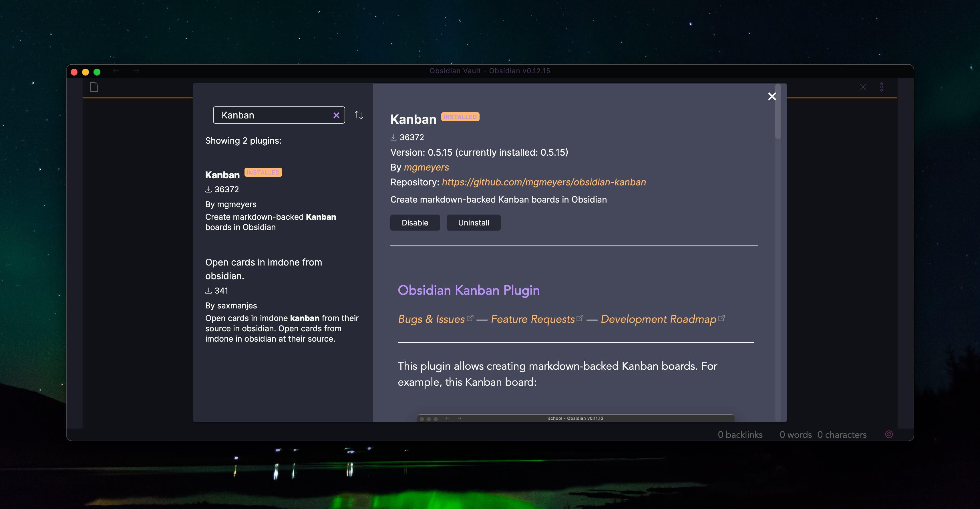Open the more options vertical dots menu
Screen dimensions: 980x509
pos(881,87)
